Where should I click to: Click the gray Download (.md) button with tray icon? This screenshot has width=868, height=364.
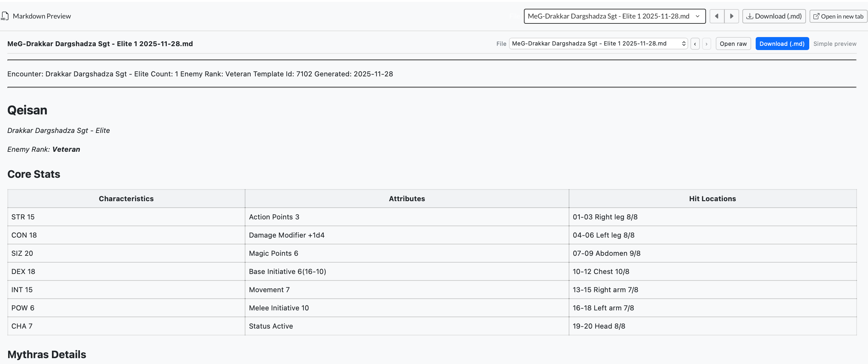point(774,16)
